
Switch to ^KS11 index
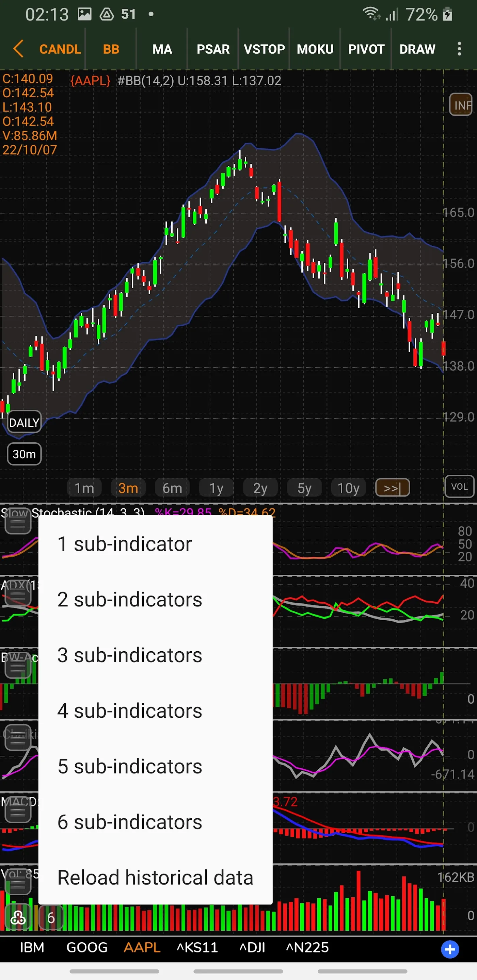(x=197, y=947)
